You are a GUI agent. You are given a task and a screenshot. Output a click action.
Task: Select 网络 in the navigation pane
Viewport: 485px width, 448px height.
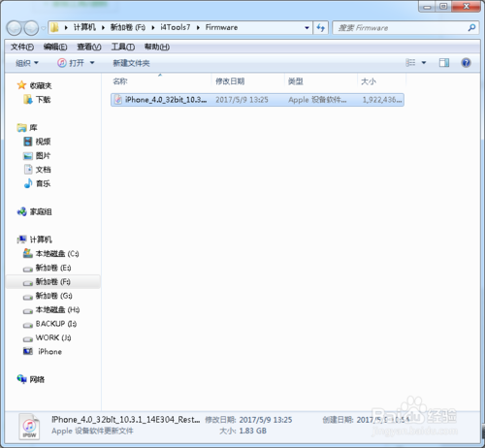37,380
